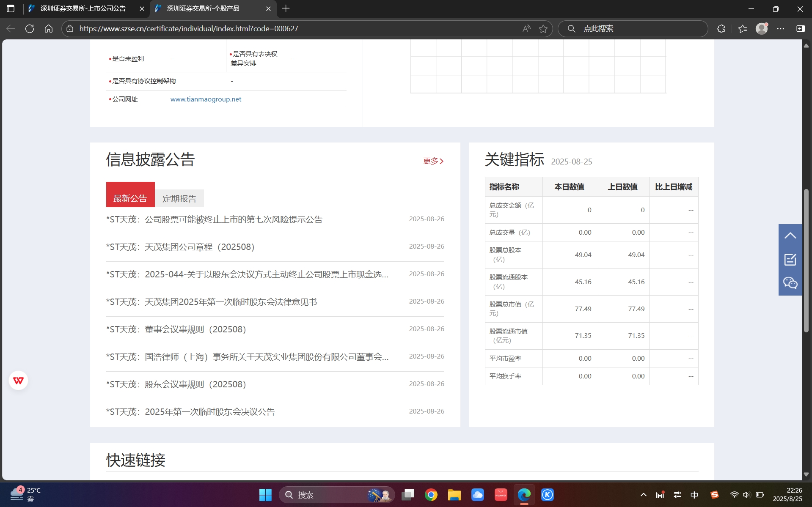This screenshot has width=812, height=507.
Task: Open Sogou input method tray icon
Action: point(715,495)
